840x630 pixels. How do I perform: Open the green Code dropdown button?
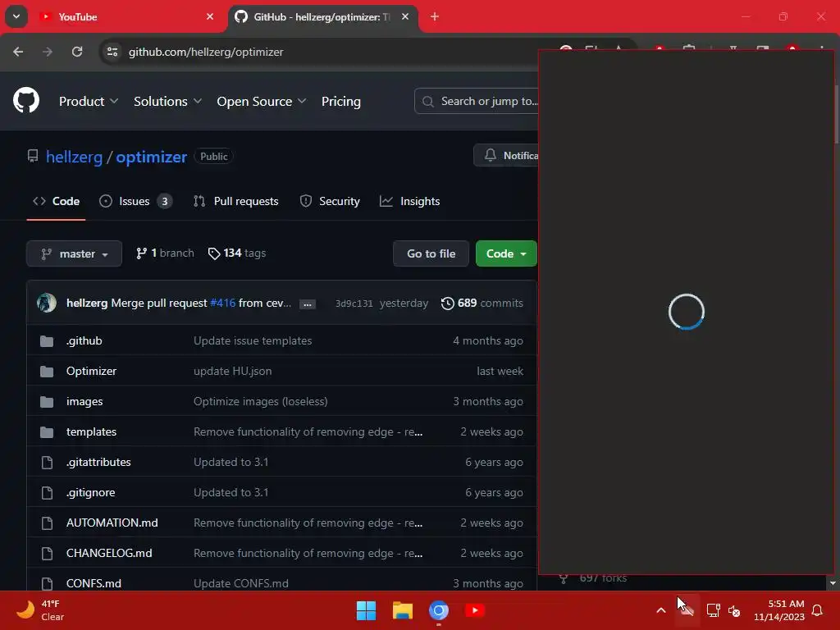505,253
